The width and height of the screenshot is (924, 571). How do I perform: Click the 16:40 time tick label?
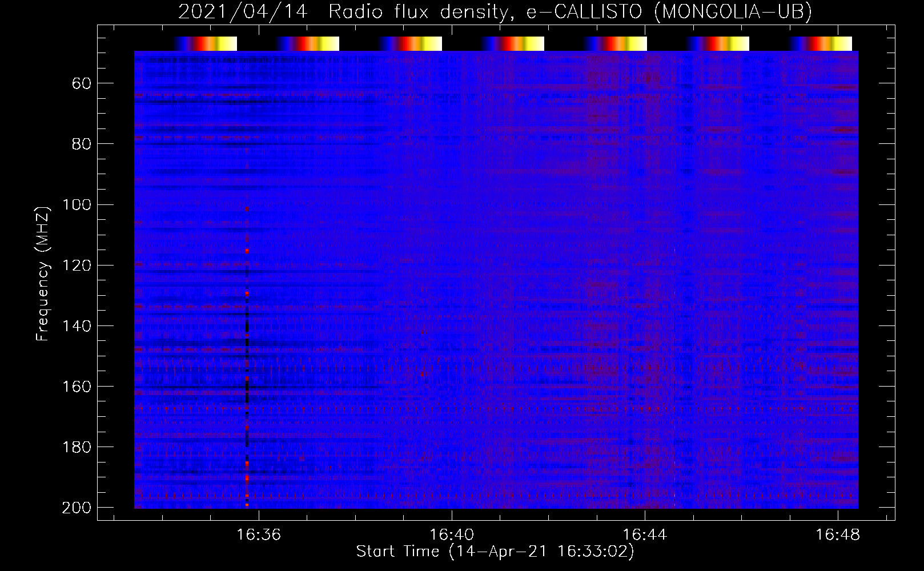point(452,535)
